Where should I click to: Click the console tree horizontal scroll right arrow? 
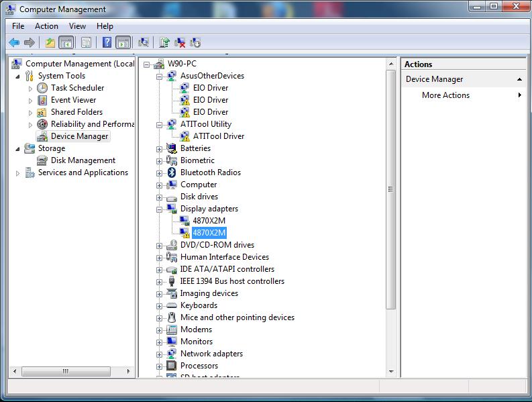(x=129, y=371)
